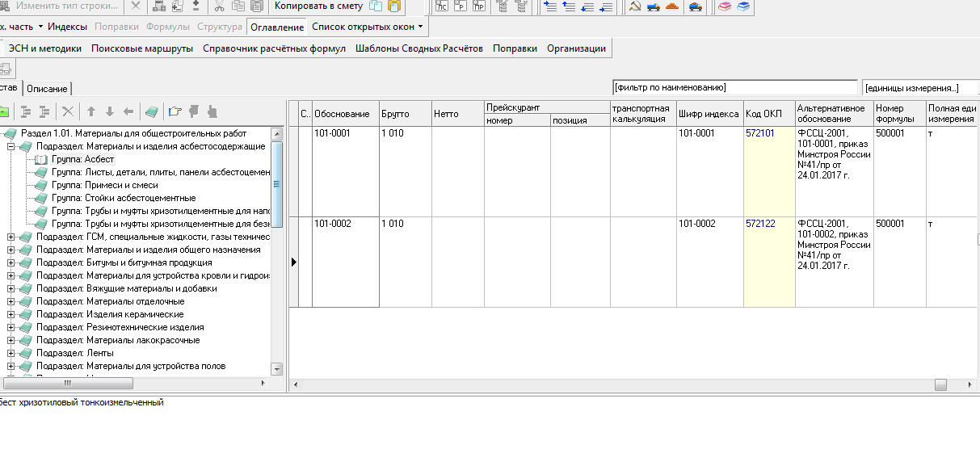This screenshot has height=466, width=980.
Task: Click the pointing hand icon above tree
Action: (x=175, y=111)
